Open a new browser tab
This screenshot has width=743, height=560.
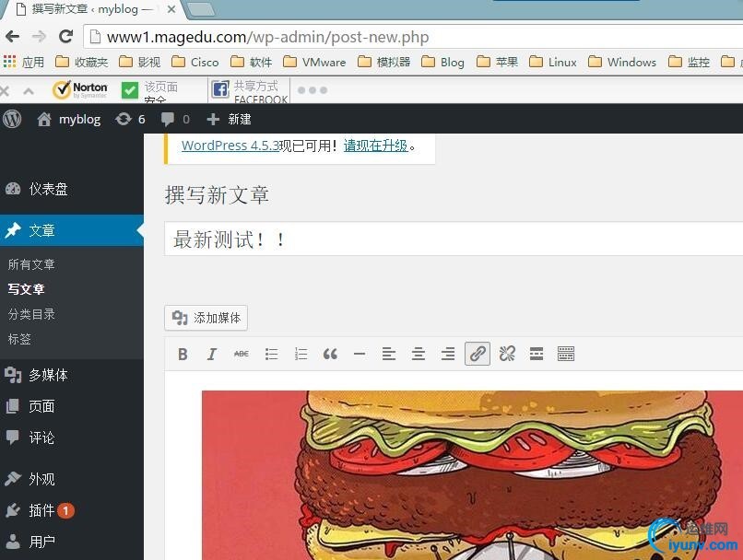201,9
